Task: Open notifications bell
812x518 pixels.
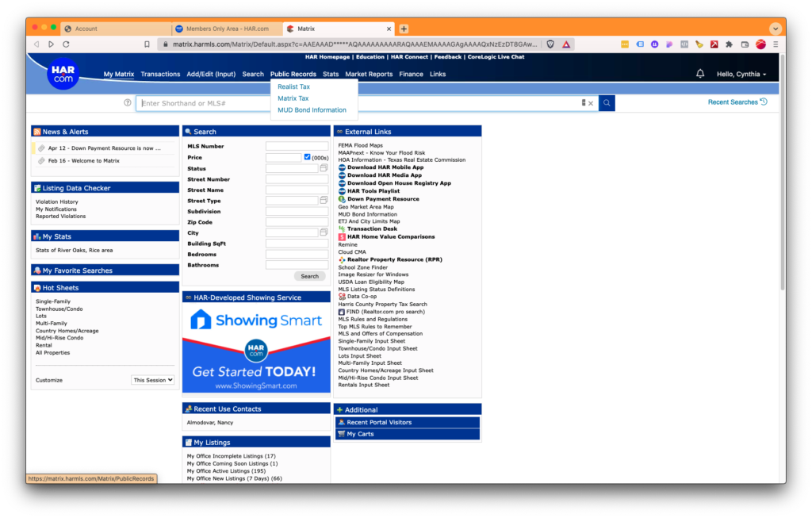Action: 700,74
